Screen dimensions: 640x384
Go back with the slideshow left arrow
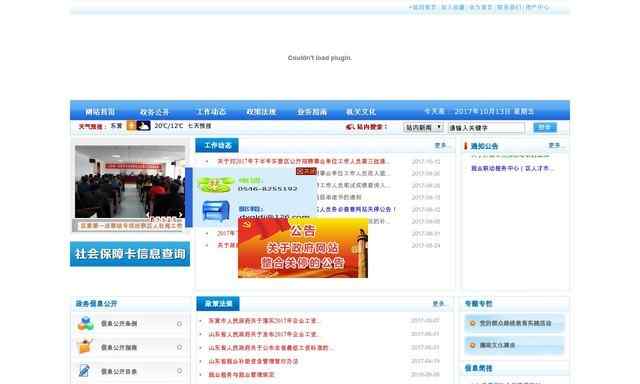point(148,215)
